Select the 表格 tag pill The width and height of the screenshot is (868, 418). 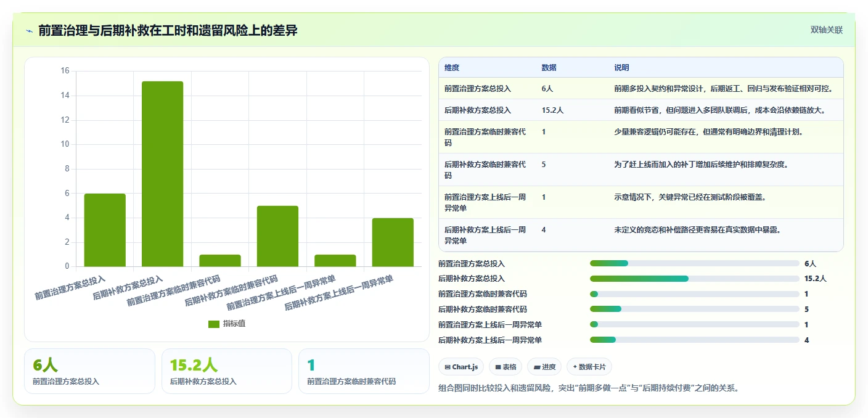[505, 367]
